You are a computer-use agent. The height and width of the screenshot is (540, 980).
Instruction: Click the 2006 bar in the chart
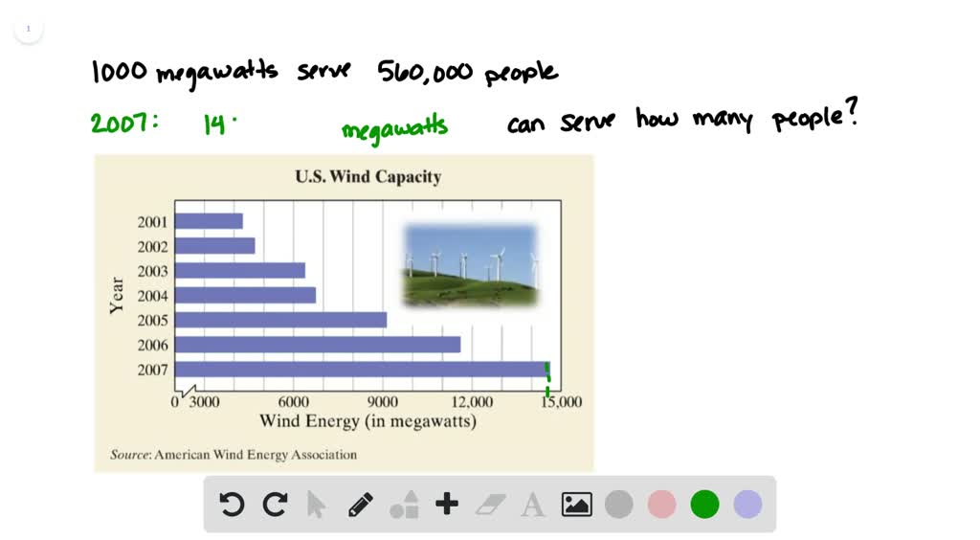coord(318,345)
